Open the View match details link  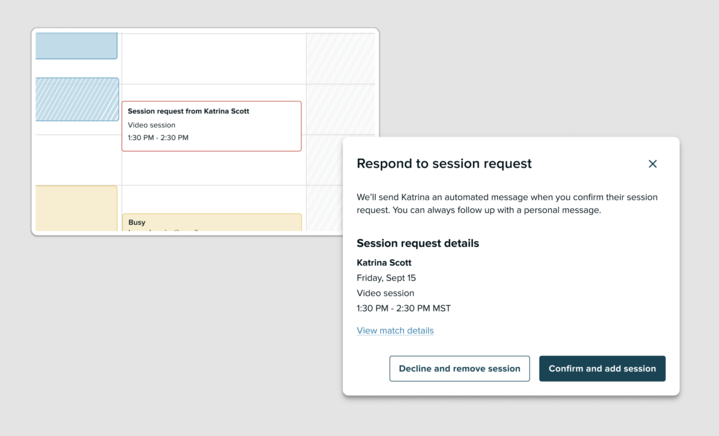click(x=395, y=331)
